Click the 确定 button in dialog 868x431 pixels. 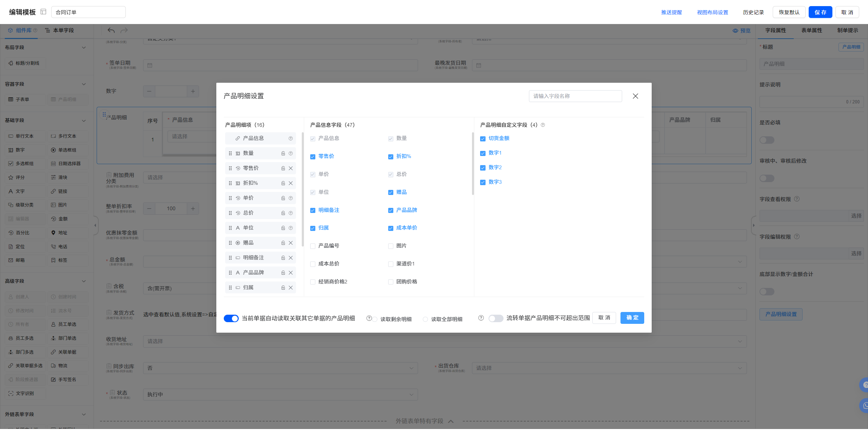pyautogui.click(x=632, y=318)
